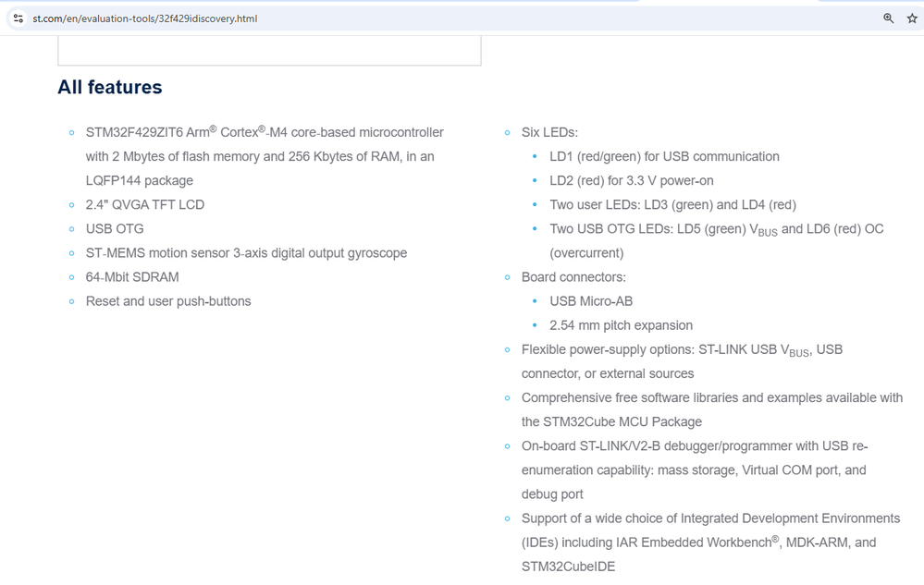Click the 'All features' heading
Viewport: 924px width, 585px height.
[110, 87]
